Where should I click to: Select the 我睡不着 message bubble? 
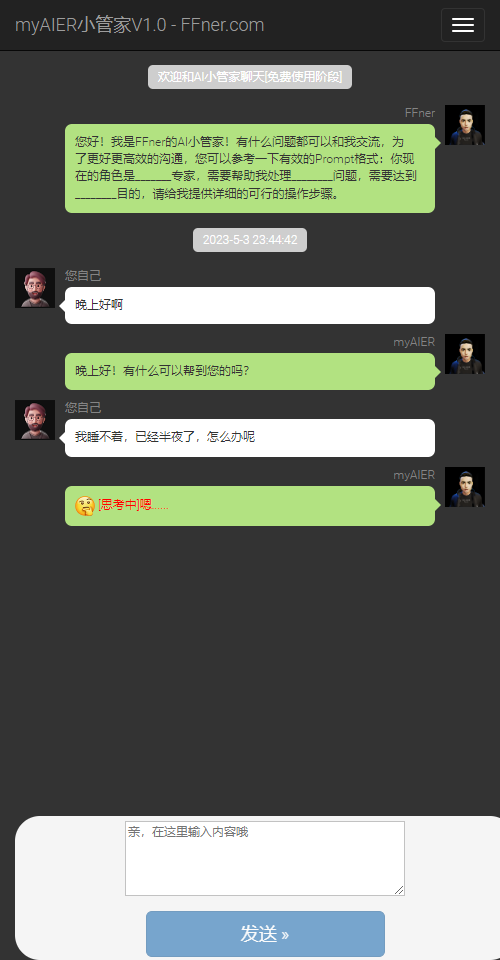point(250,438)
